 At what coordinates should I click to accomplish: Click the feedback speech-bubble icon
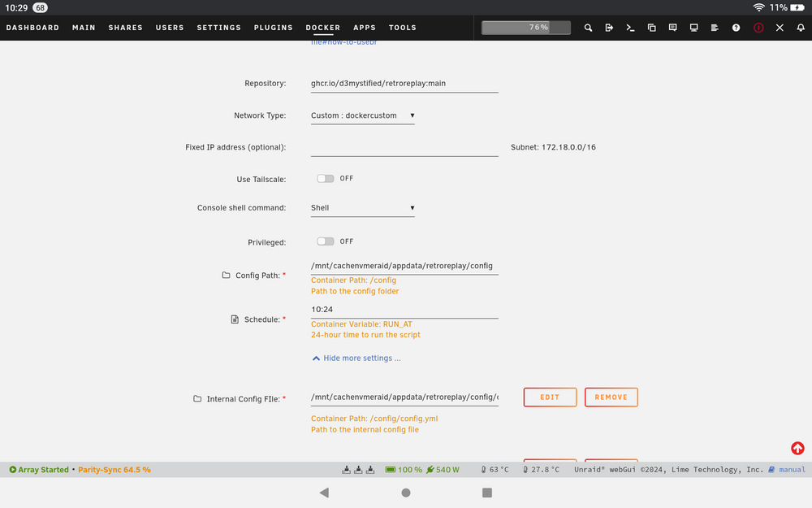click(x=672, y=28)
